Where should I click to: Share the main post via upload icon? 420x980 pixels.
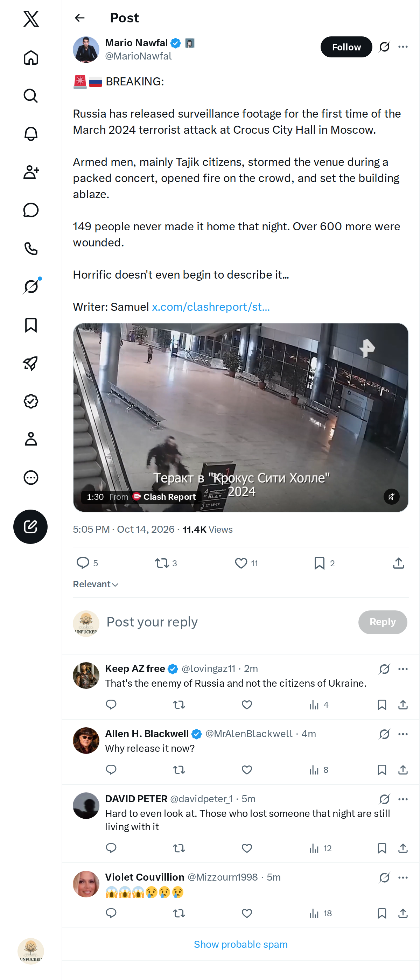[x=398, y=563]
